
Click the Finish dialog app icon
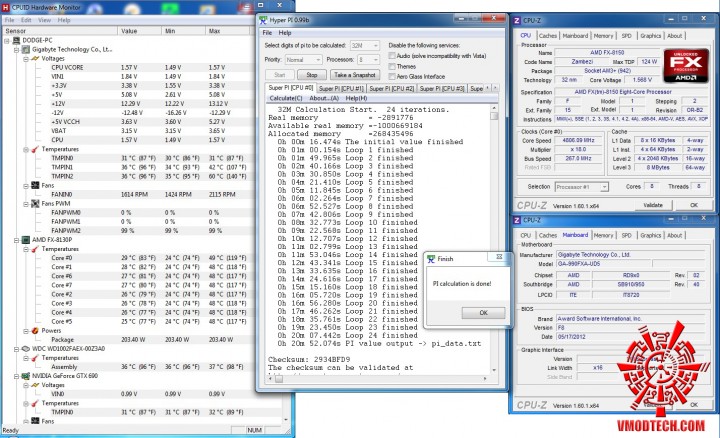(x=431, y=259)
